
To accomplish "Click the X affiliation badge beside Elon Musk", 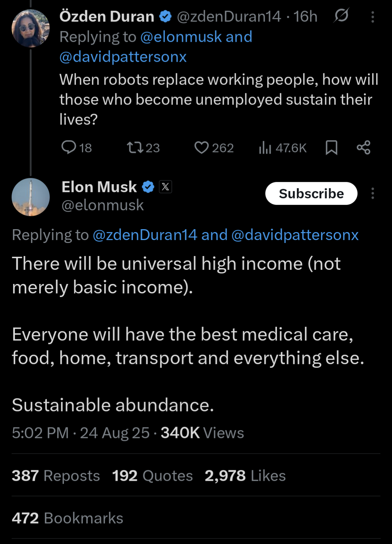I will (x=165, y=187).
